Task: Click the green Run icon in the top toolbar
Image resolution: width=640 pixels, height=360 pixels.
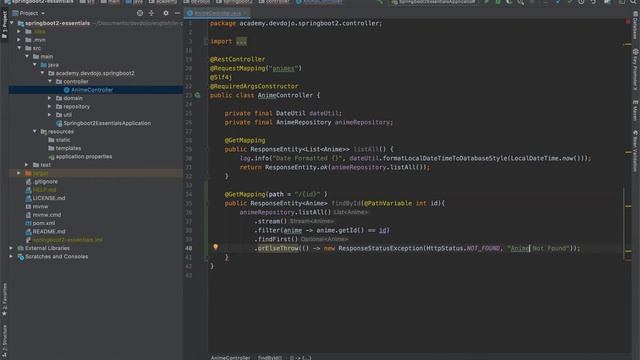Action: [487, 2]
